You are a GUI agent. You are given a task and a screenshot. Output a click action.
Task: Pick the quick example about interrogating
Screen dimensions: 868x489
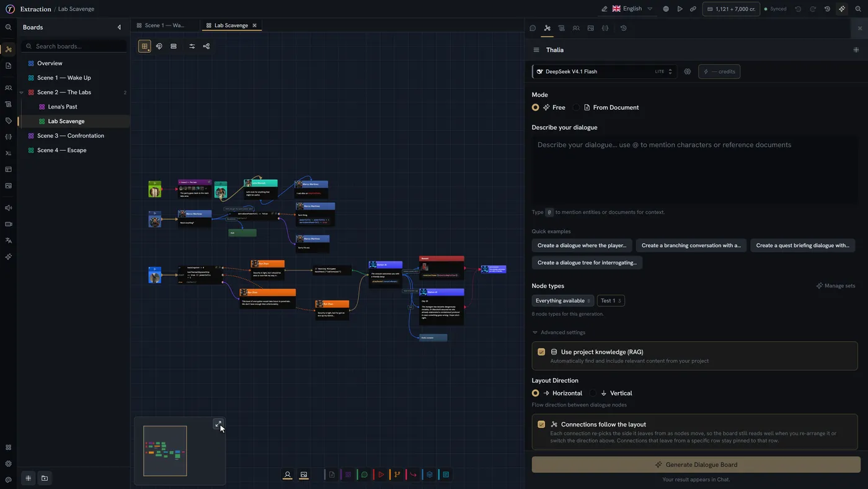pyautogui.click(x=587, y=262)
